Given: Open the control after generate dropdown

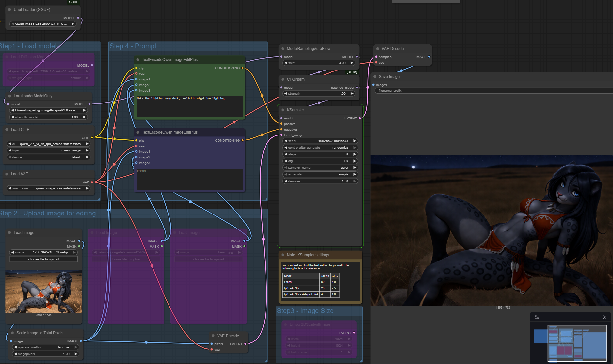Looking at the screenshot, I should (320, 148).
